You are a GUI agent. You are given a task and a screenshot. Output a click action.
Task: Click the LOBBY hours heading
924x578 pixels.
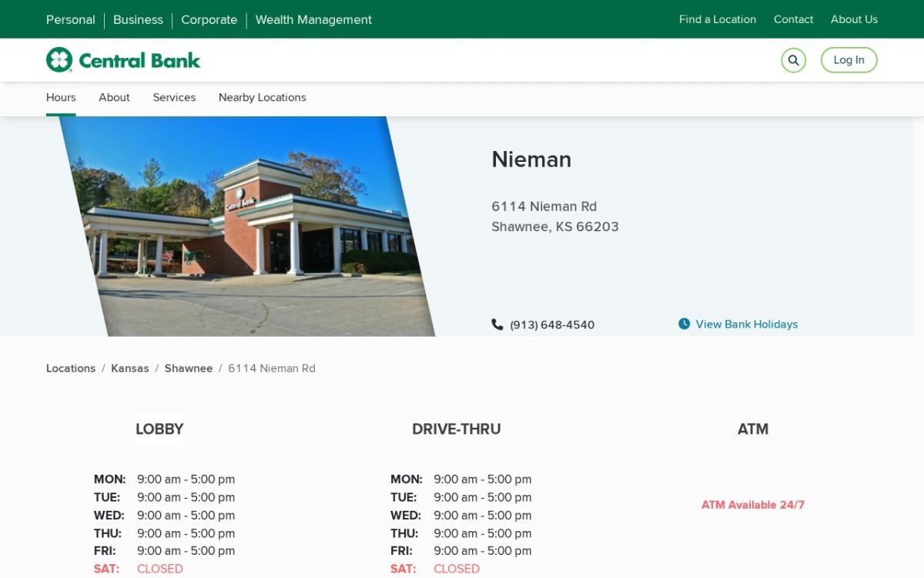pos(159,429)
